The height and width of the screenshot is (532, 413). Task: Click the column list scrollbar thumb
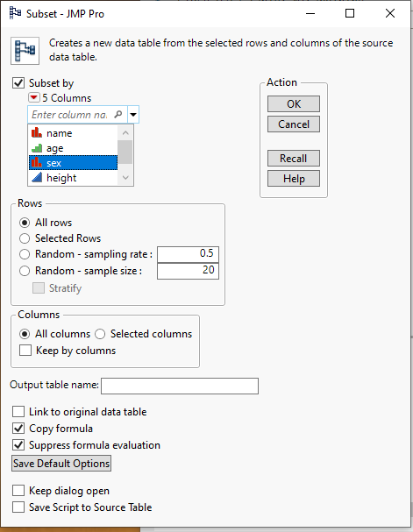[125, 152]
